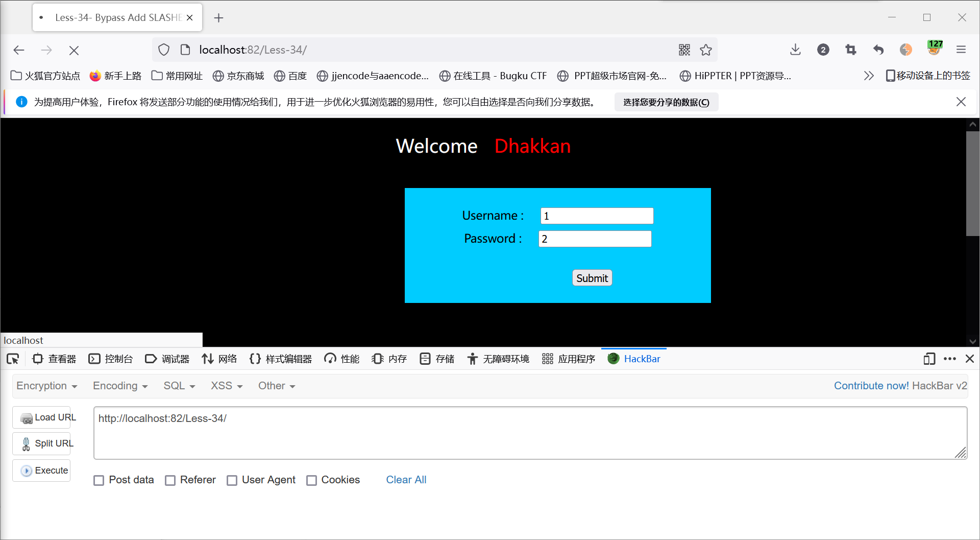Screen dimensions: 980x540
Task: Check the User Agent option
Action: pyautogui.click(x=232, y=480)
